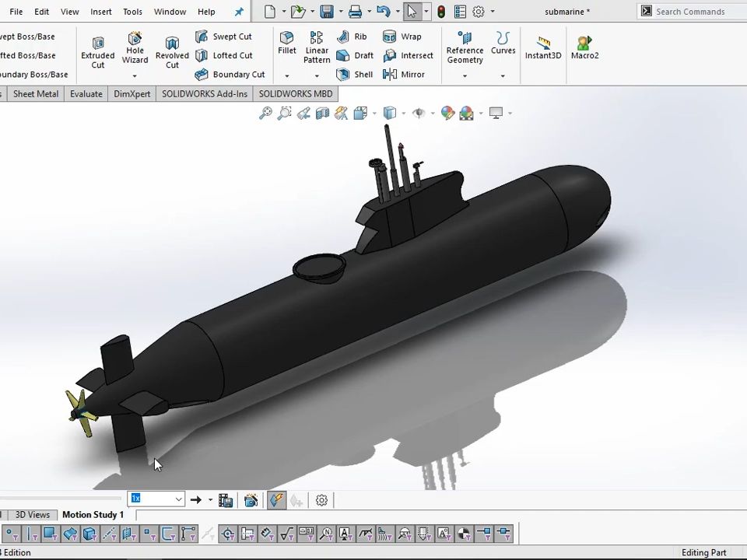Choose the Swept Cut command
The height and width of the screenshot is (560, 747).
(223, 37)
